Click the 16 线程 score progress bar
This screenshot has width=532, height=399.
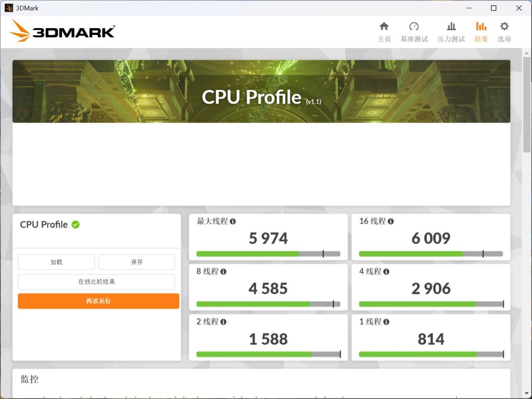pos(431,254)
